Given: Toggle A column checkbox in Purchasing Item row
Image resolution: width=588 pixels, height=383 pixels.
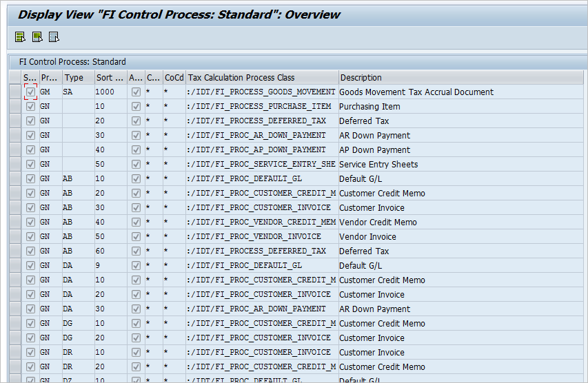Looking at the screenshot, I should pyautogui.click(x=136, y=107).
